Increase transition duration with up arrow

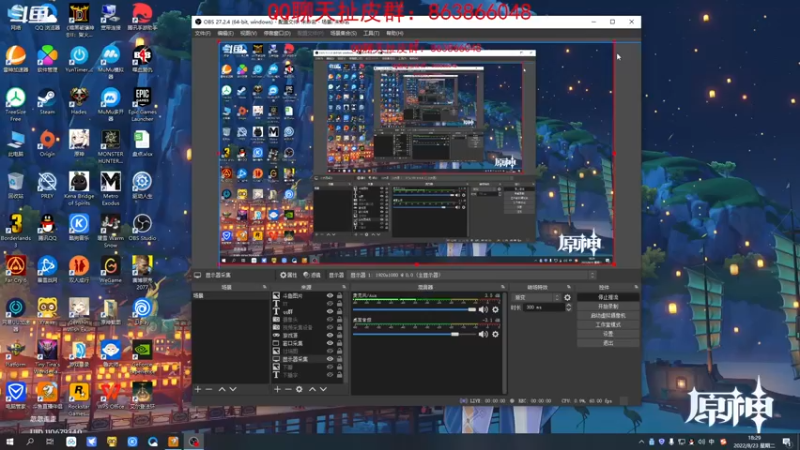pos(568,305)
